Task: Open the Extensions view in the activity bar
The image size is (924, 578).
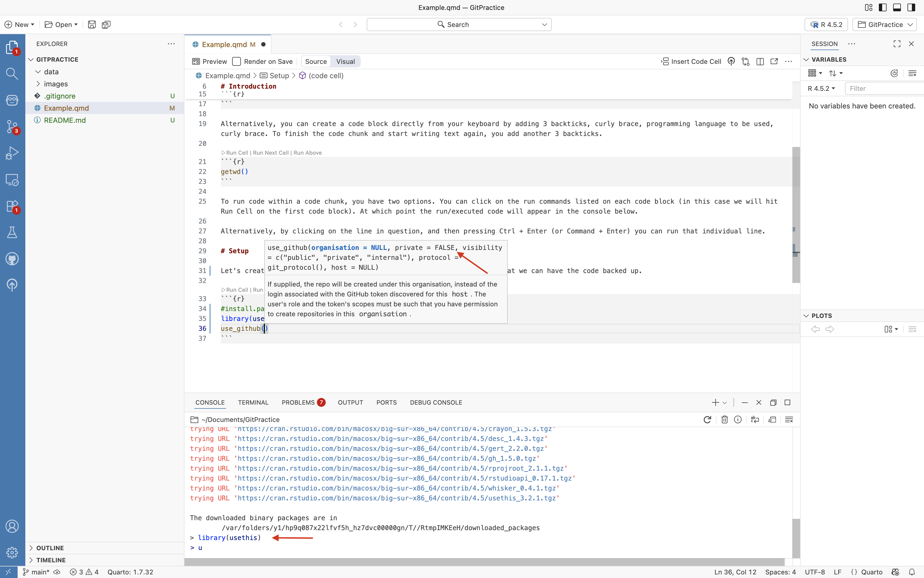Action: coord(12,206)
